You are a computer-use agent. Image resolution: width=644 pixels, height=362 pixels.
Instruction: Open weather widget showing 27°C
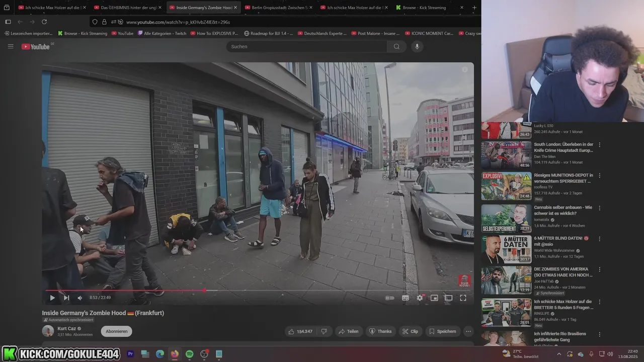point(520,354)
